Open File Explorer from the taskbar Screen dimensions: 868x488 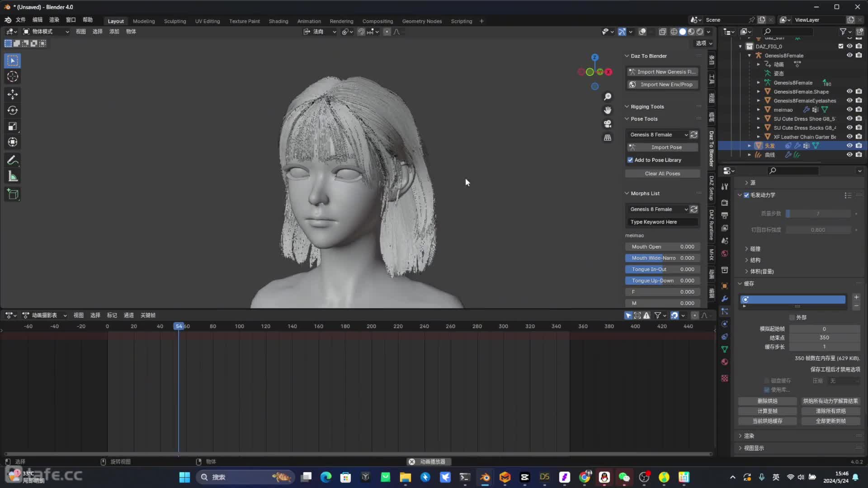tap(406, 477)
